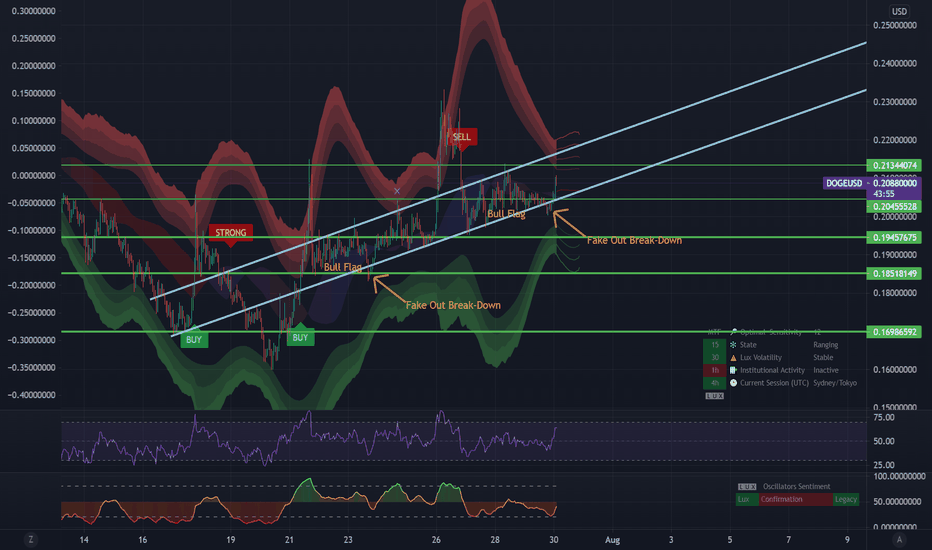This screenshot has width=932, height=550.
Task: Click the 25.00 level on RSI scale
Action: point(884,465)
